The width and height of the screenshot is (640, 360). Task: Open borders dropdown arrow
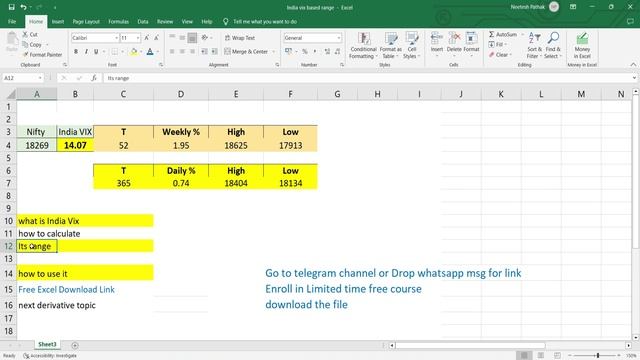[x=122, y=51]
